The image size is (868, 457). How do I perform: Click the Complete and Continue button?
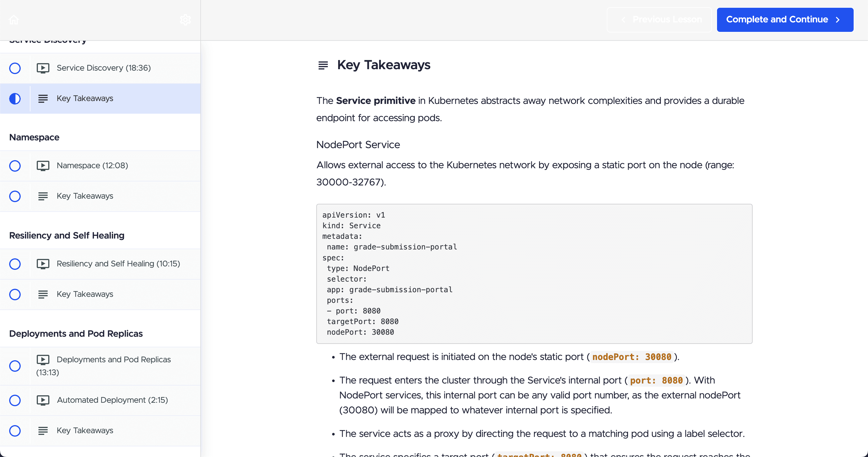click(785, 20)
